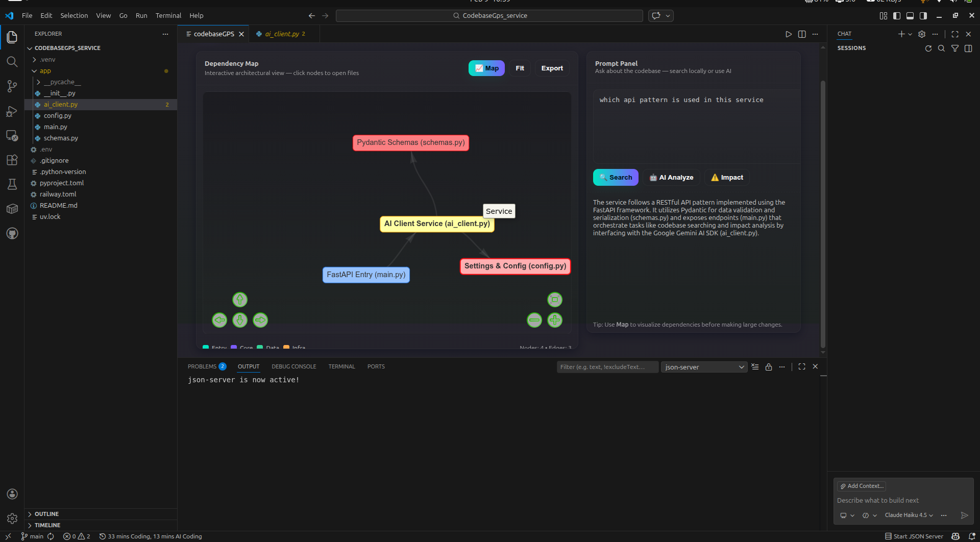
Task: Filter the chat sessions
Action: coord(955,48)
